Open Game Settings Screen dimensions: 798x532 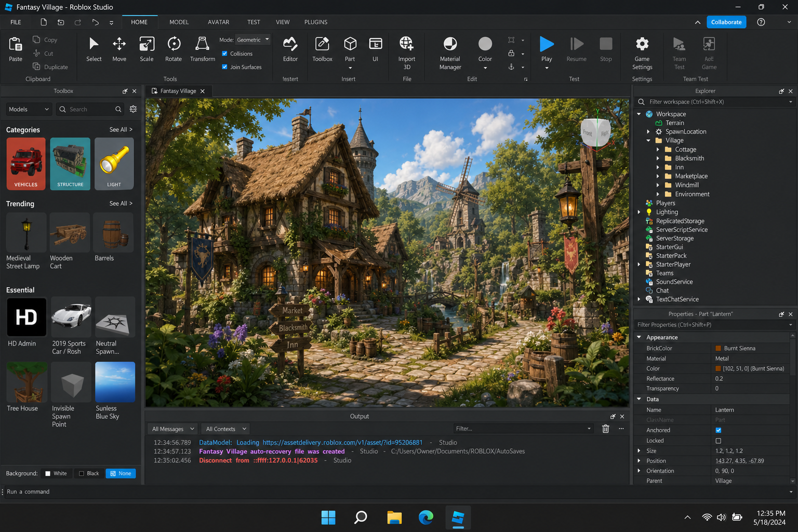[x=642, y=52]
